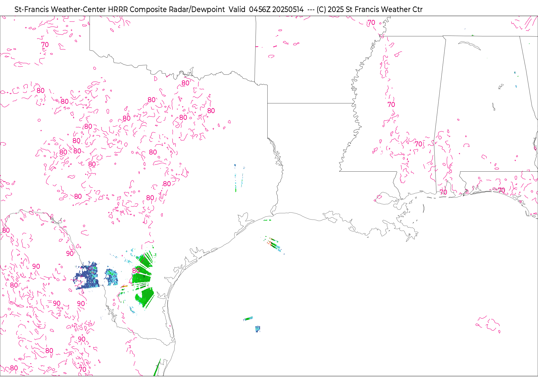Click "(C) 2025 St Francis Weather Ctr" copyright text
This screenshot has height=392, width=538.
point(370,10)
